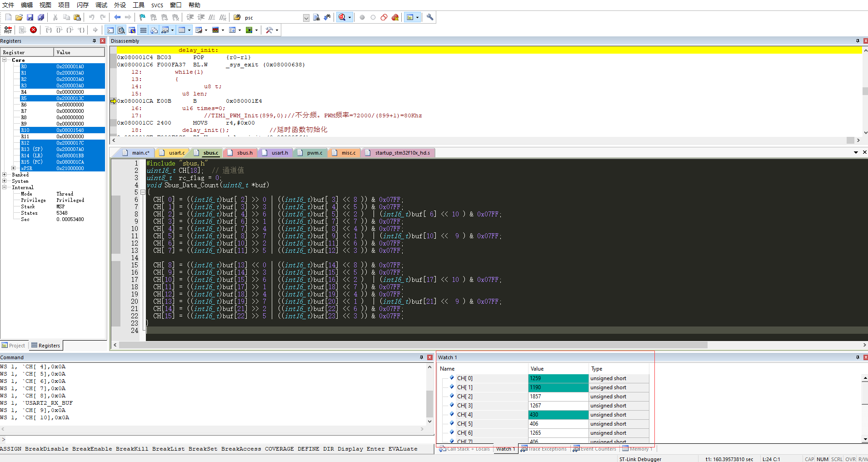Collapse the Core register group
Screen dimensions: 868x462
(x=5, y=60)
